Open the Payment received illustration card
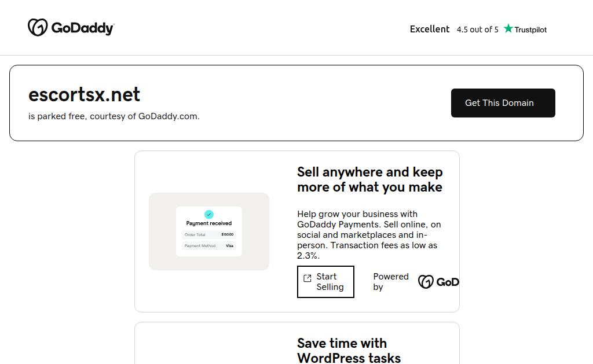The width and height of the screenshot is (593, 364). pyautogui.click(x=209, y=231)
